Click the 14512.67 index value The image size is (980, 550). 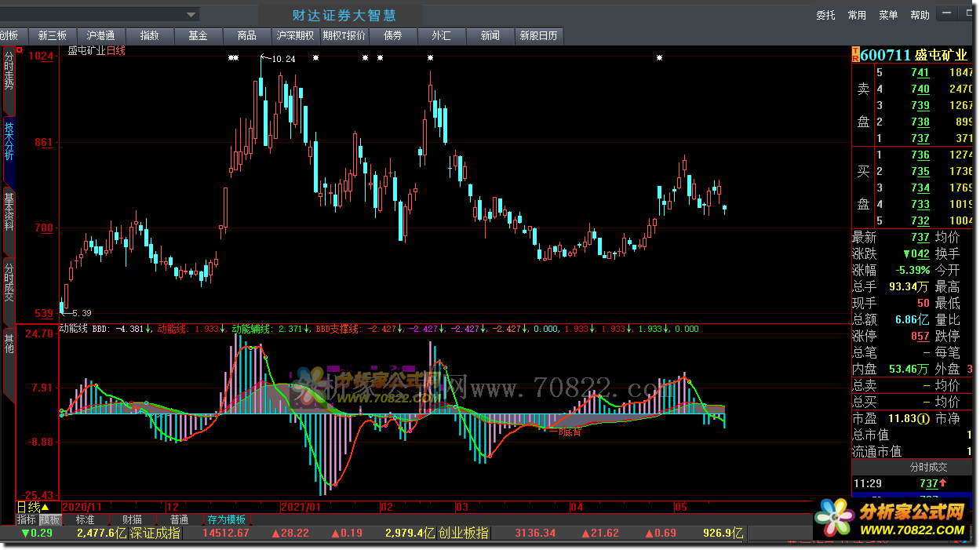coord(226,533)
